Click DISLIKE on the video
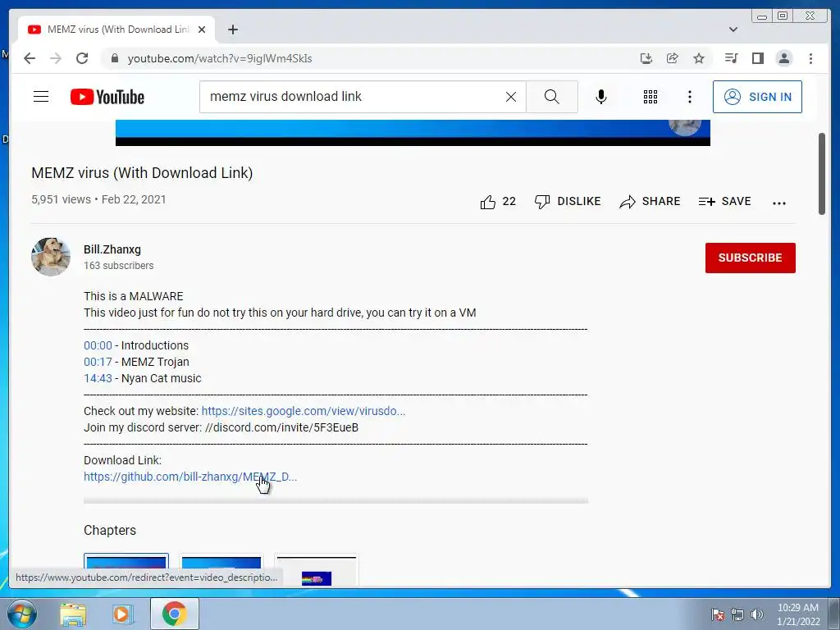This screenshot has width=840, height=630. [x=568, y=202]
